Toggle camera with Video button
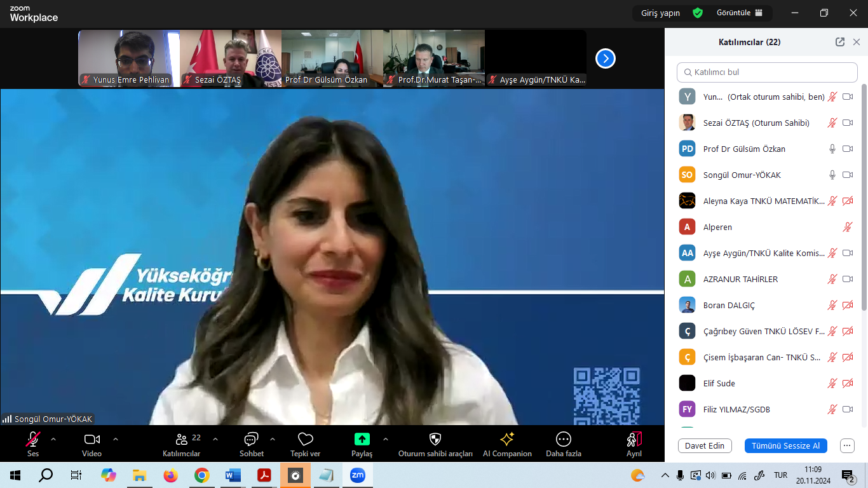 (x=92, y=444)
